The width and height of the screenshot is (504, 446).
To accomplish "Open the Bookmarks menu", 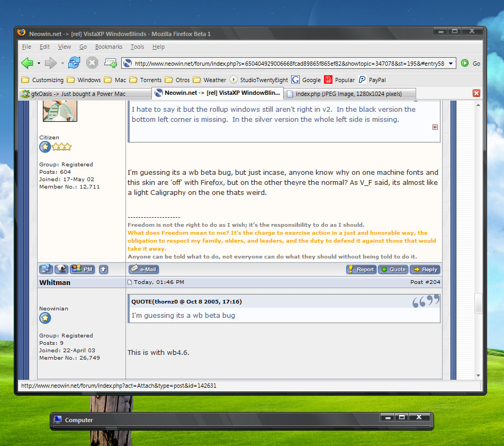I will (109, 47).
